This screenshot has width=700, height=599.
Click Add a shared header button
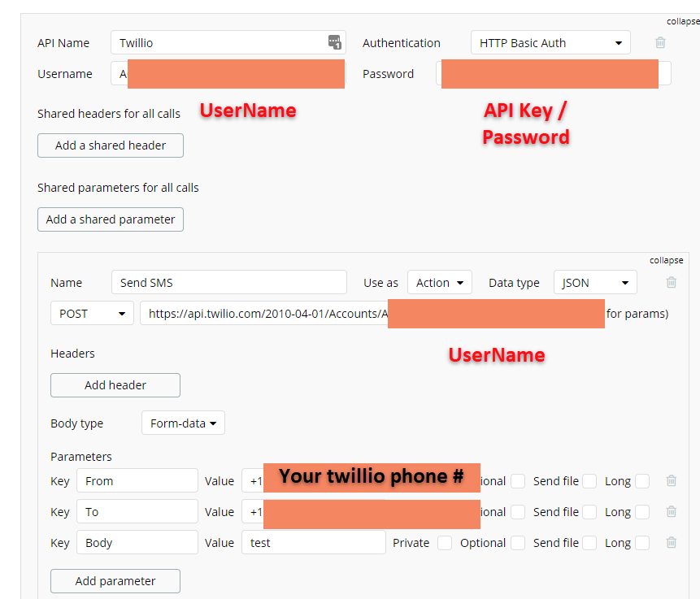[x=111, y=145]
